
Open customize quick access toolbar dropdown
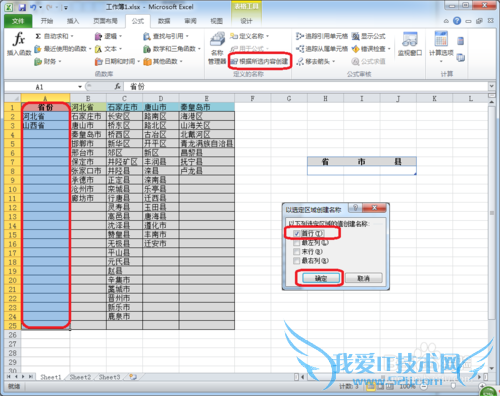coord(66,7)
